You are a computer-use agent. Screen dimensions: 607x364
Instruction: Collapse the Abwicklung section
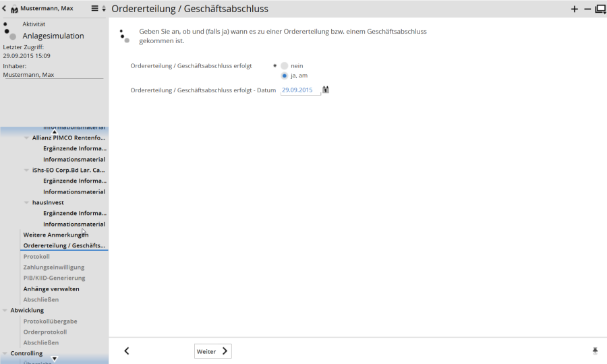5,311
